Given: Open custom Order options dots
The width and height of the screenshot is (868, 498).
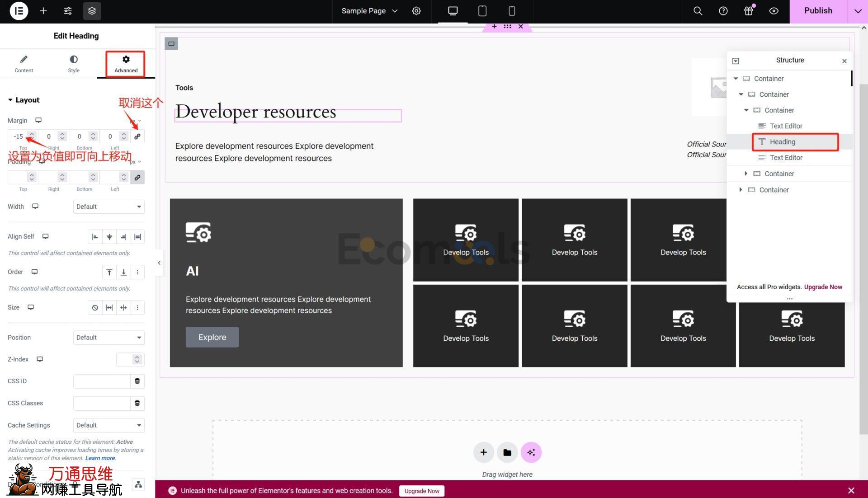Looking at the screenshot, I should (137, 272).
